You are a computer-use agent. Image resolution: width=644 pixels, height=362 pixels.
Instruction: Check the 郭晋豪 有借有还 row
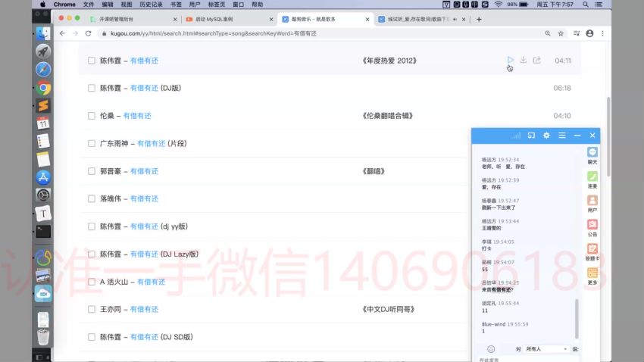coord(92,171)
